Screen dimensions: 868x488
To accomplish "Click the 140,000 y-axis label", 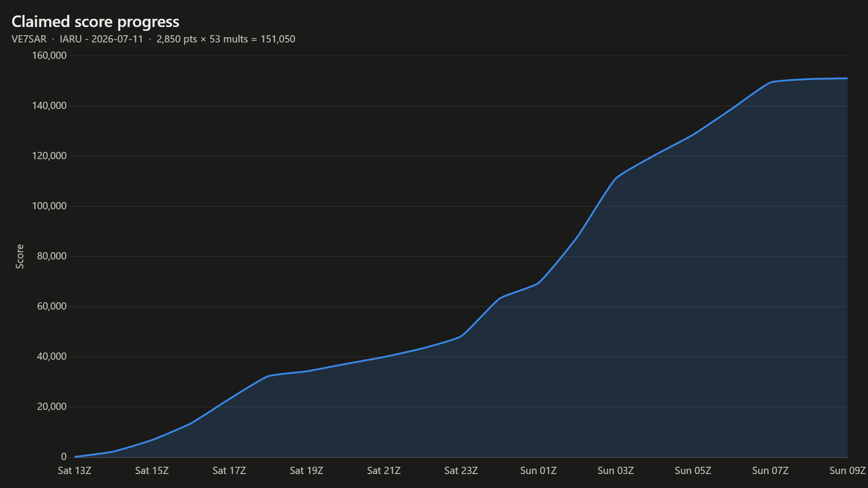I will click(x=49, y=106).
